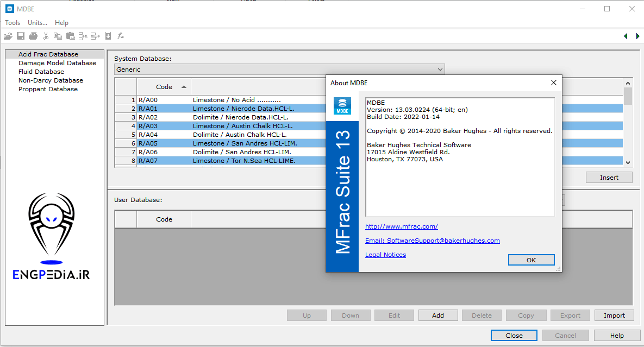
Task: Click the SoftwareSupport@bakerhughes.com email link
Action: [433, 241]
